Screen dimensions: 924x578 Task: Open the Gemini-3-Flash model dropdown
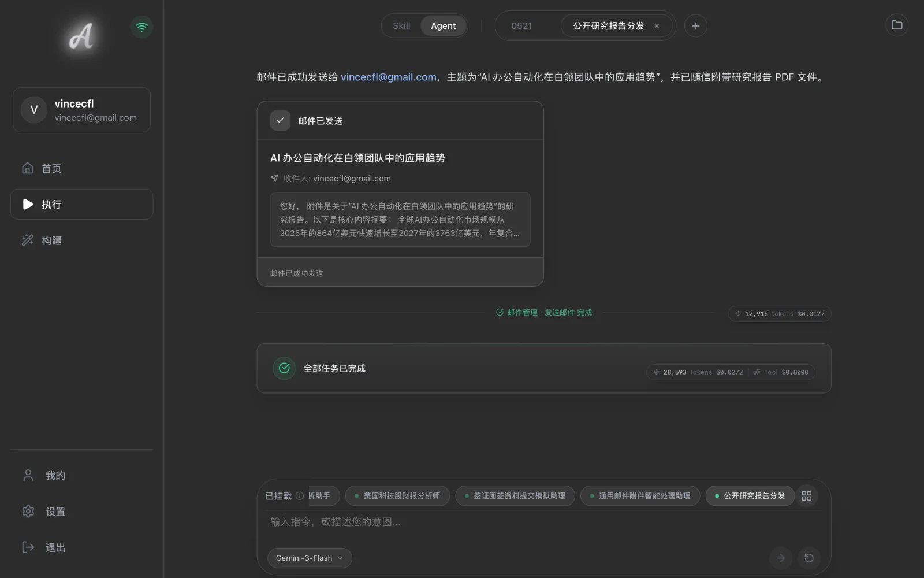[x=310, y=558]
